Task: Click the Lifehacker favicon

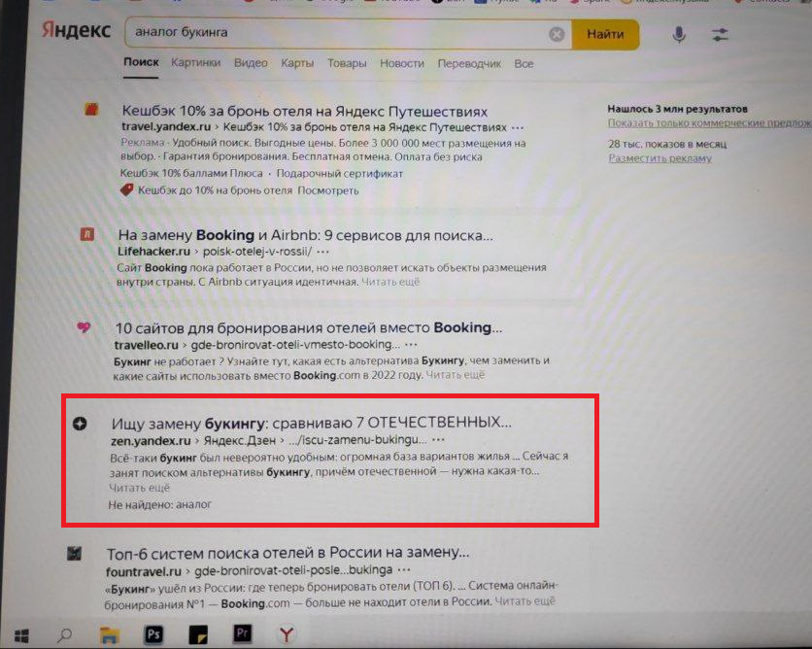Action: pos(87,234)
